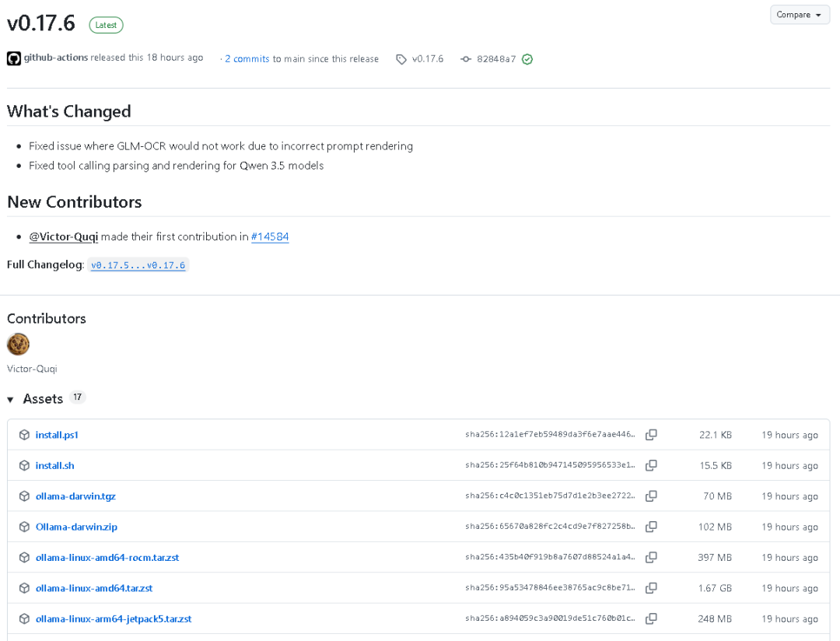Download ollama-linux-amd64.tar.zst

tap(94, 588)
